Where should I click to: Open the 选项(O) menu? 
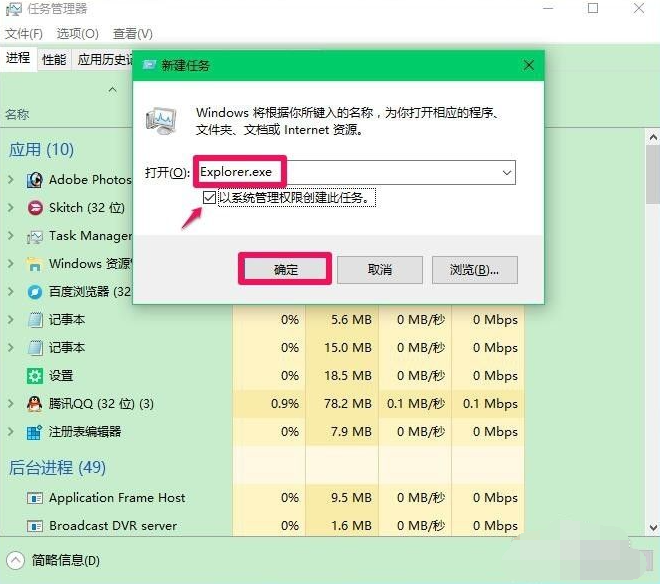pyautogui.click(x=77, y=34)
